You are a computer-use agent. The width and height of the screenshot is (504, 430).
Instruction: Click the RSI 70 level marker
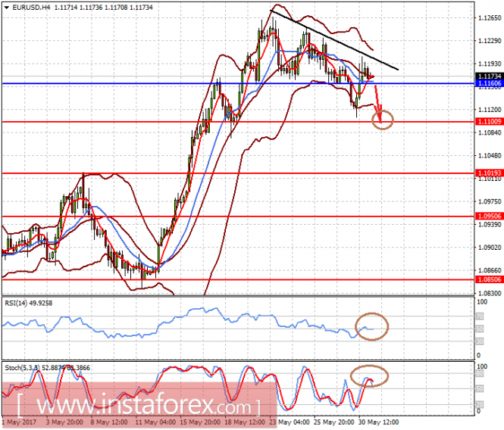click(480, 316)
